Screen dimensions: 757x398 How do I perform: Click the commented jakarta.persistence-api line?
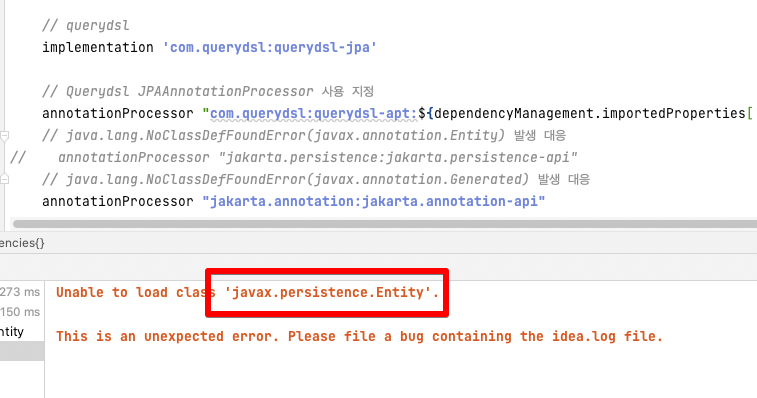click(x=294, y=157)
